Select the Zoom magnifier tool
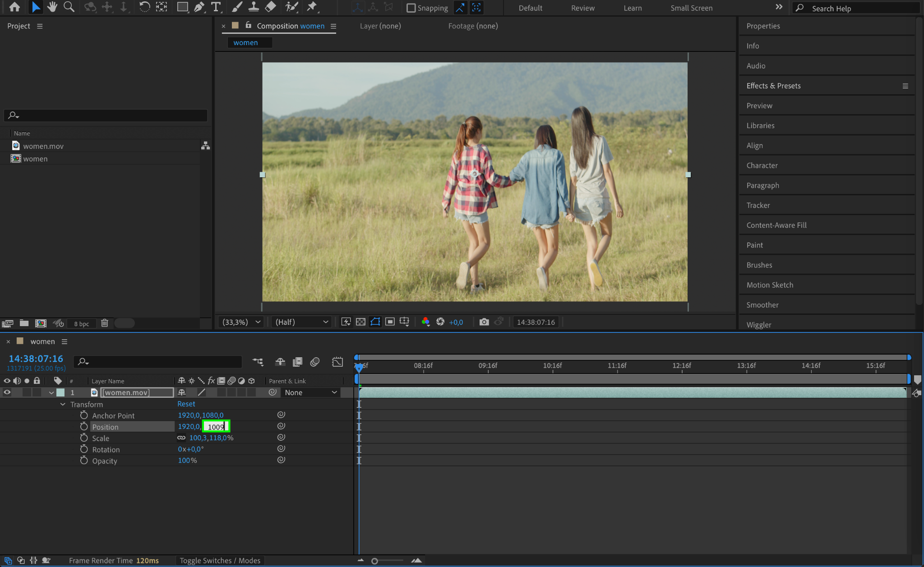 pyautogui.click(x=69, y=7)
